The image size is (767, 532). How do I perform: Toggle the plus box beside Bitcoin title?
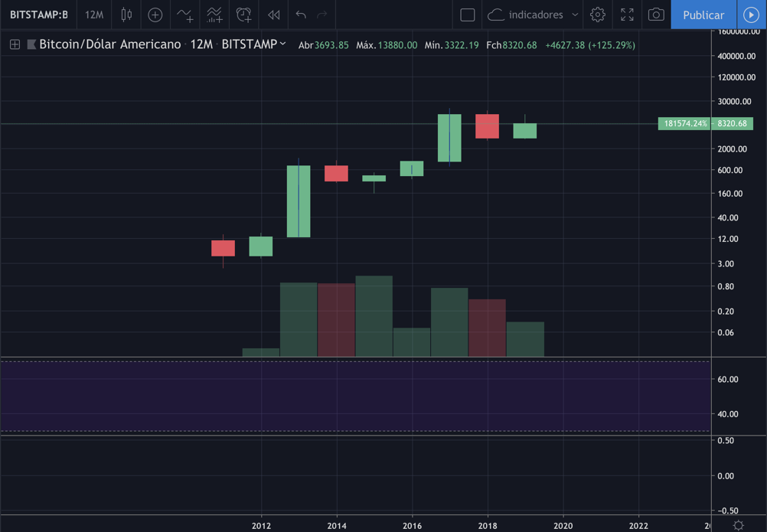click(x=15, y=45)
